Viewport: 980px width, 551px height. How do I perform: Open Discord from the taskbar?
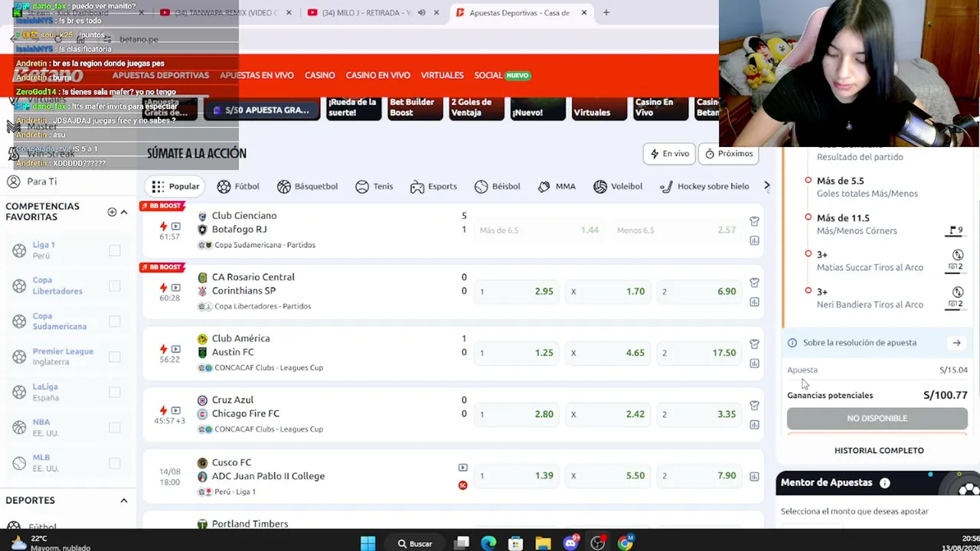point(570,543)
